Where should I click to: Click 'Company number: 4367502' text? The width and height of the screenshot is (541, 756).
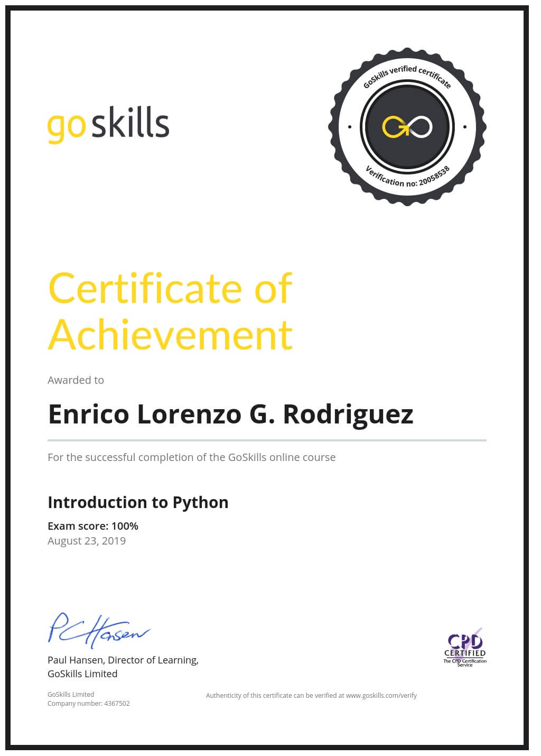[x=88, y=704]
